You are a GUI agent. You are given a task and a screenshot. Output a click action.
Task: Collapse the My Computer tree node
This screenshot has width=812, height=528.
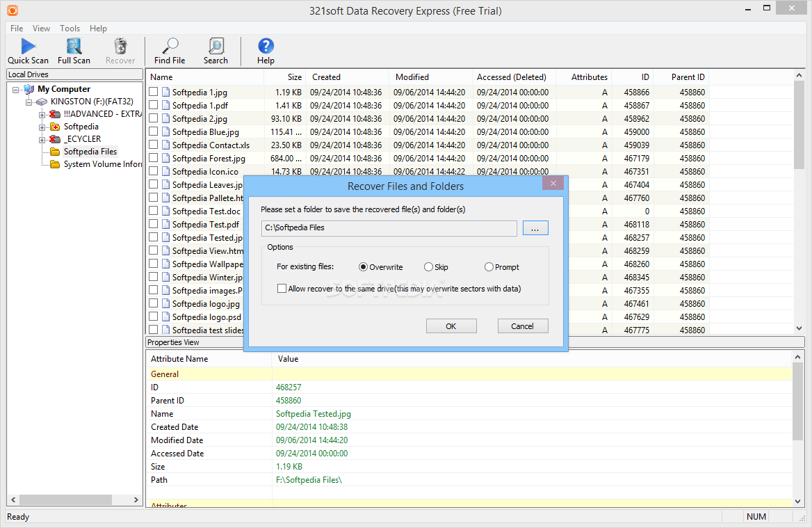tap(15, 90)
